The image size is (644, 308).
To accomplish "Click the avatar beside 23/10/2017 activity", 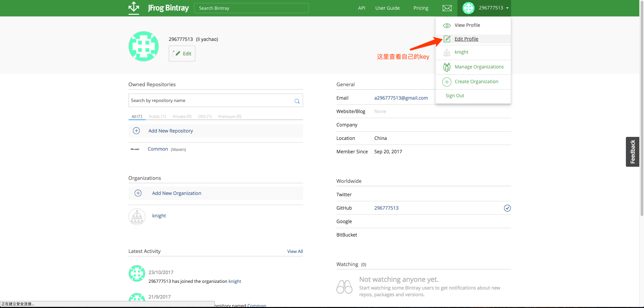I will coord(137,273).
